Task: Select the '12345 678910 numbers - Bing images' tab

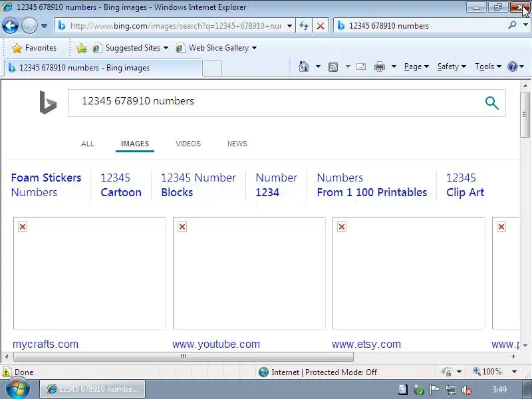Action: coord(103,68)
